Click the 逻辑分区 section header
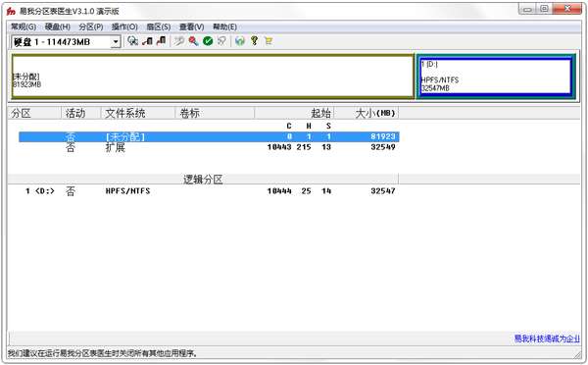This screenshot has height=365, width=588. [203, 180]
